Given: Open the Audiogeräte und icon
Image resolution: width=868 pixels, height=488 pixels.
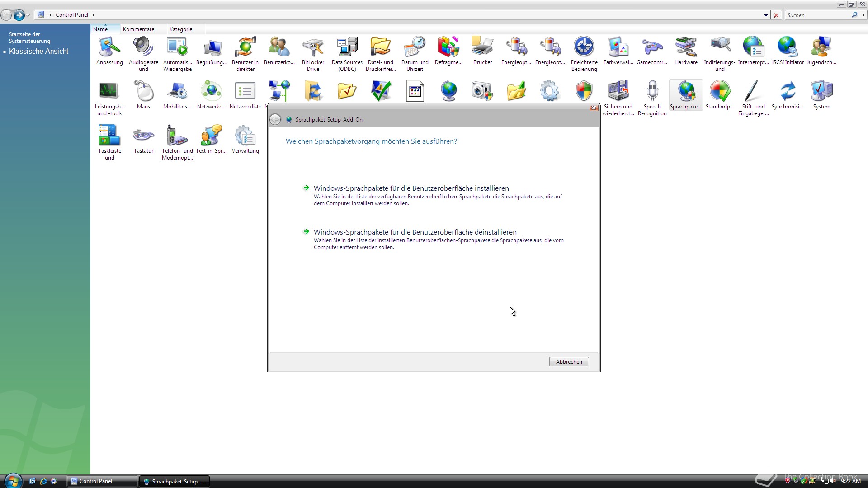Looking at the screenshot, I should click(x=143, y=54).
